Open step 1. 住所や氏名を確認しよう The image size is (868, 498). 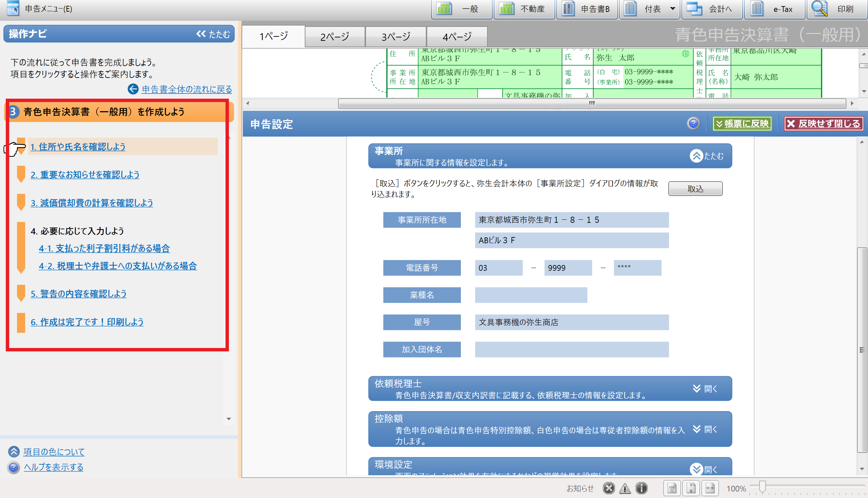(78, 147)
